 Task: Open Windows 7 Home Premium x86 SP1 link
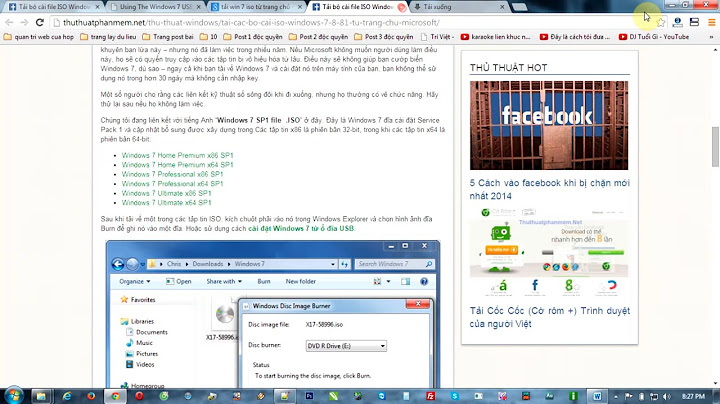click(177, 155)
